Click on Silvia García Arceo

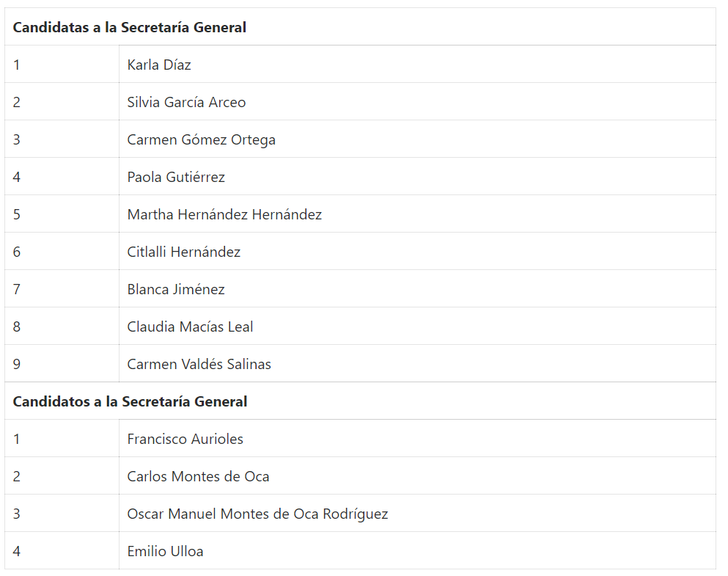186,103
